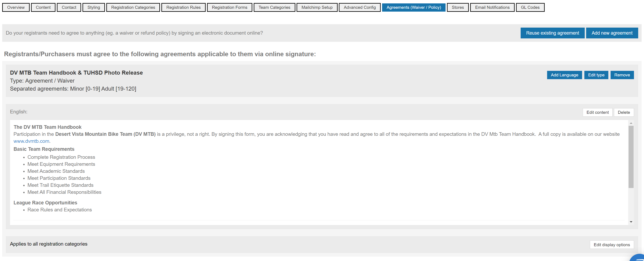Click the Add new agreement button
644x261 pixels.
click(x=612, y=33)
